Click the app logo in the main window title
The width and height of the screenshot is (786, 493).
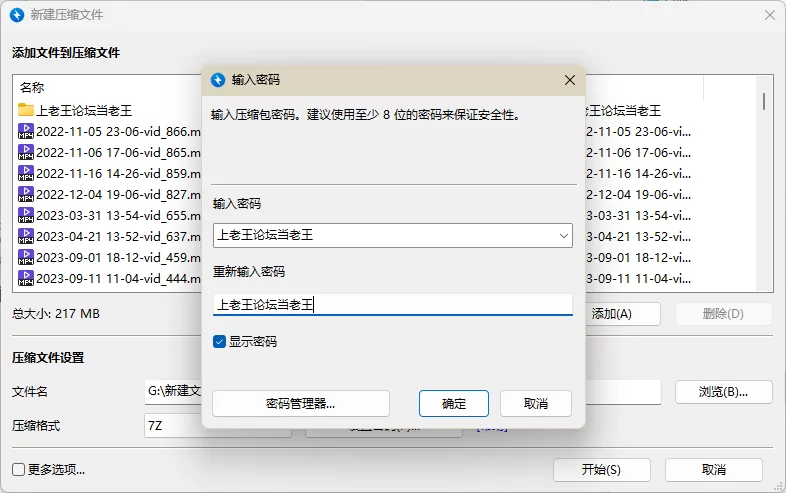coord(17,15)
